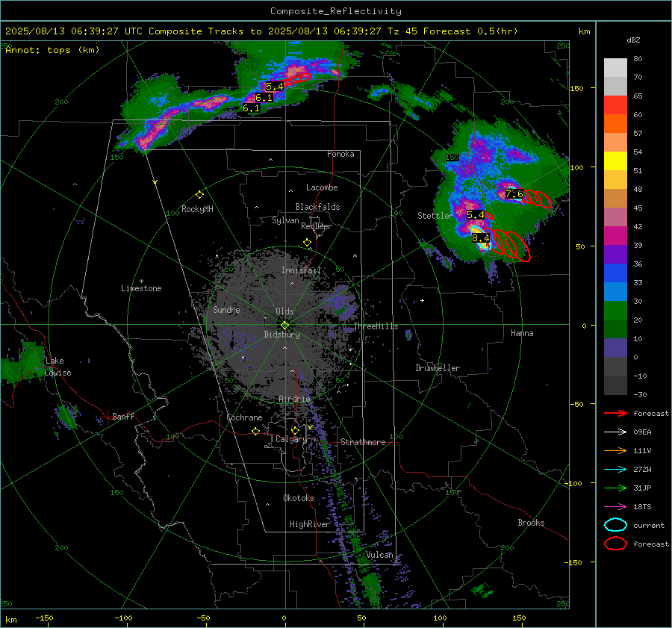672x628 pixels.
Task: Click the dBZ legend heading
Action: [633, 40]
